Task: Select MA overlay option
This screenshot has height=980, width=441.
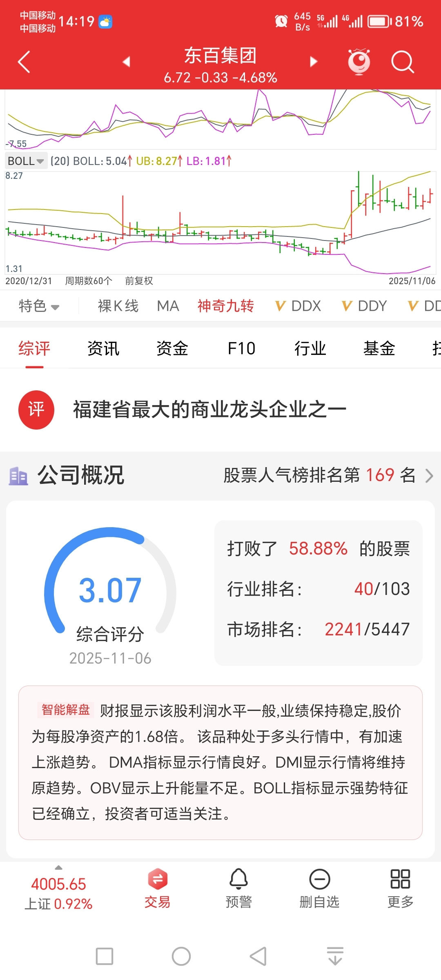Action: (x=168, y=306)
